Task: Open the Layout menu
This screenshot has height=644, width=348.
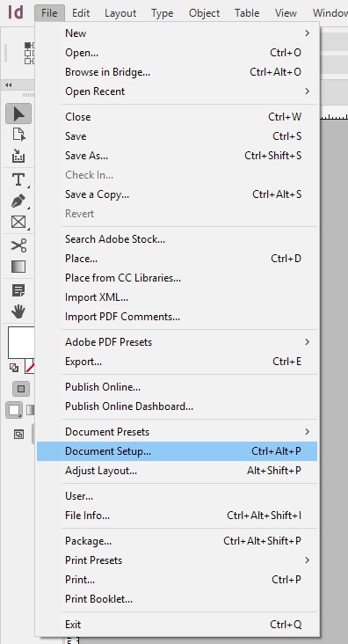Action: click(x=120, y=13)
